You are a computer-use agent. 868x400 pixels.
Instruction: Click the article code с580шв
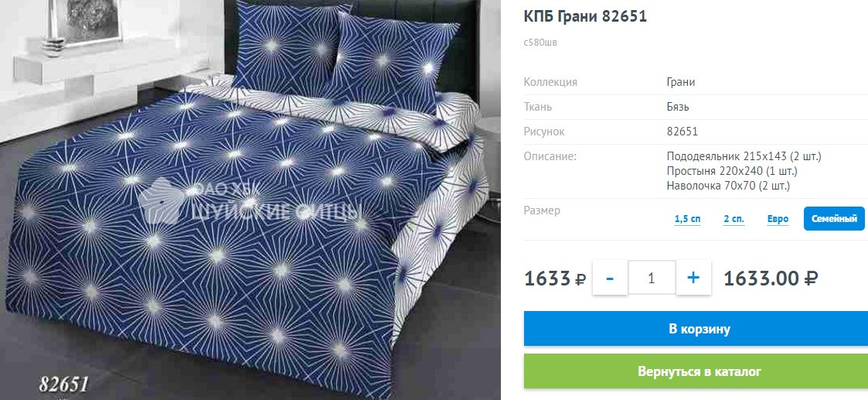(540, 42)
